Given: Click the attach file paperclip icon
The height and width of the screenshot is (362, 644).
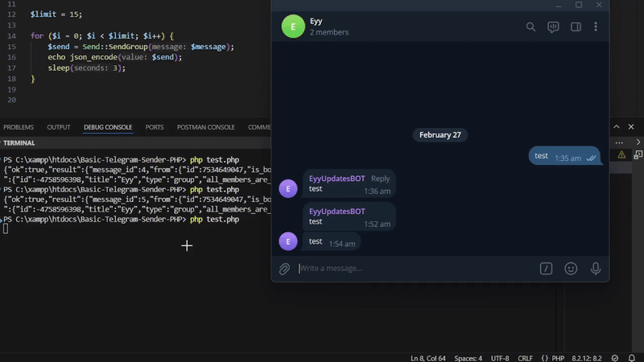Looking at the screenshot, I should click(284, 269).
